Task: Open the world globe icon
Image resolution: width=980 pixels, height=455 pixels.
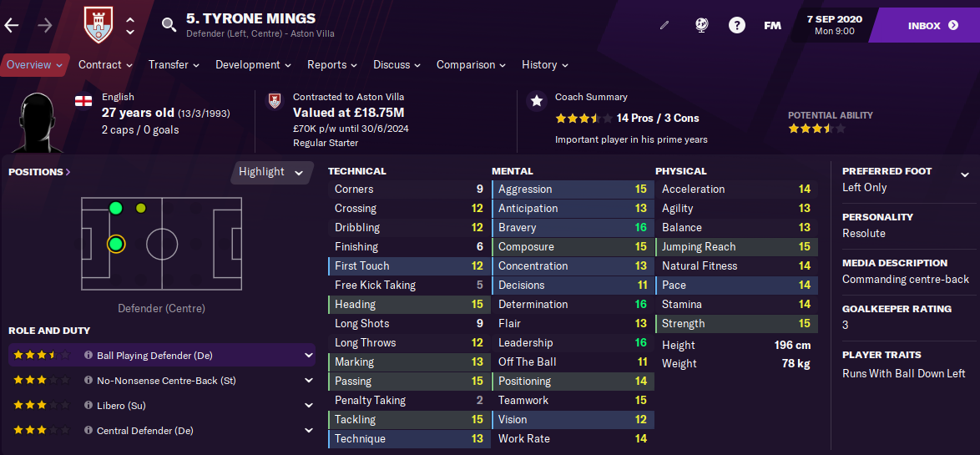Action: (701, 25)
